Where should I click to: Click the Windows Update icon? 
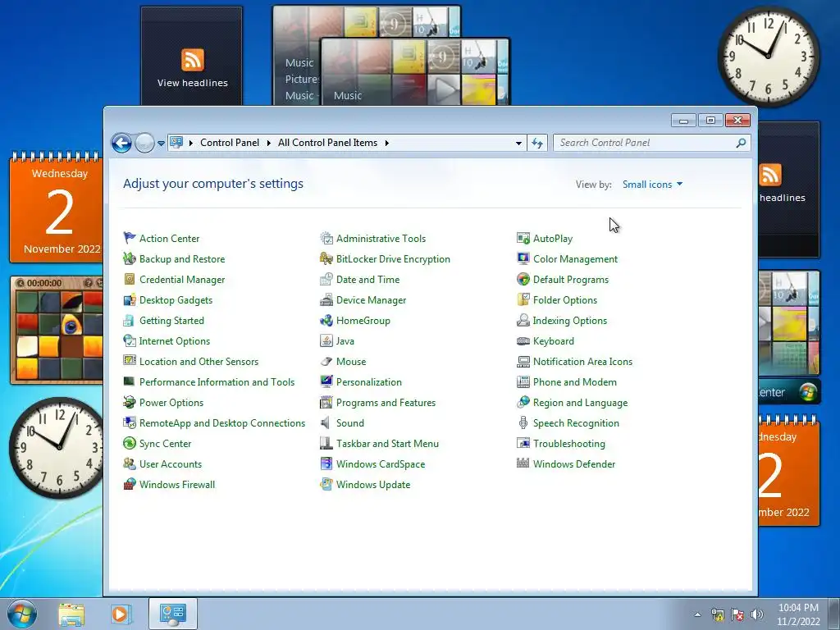click(326, 484)
